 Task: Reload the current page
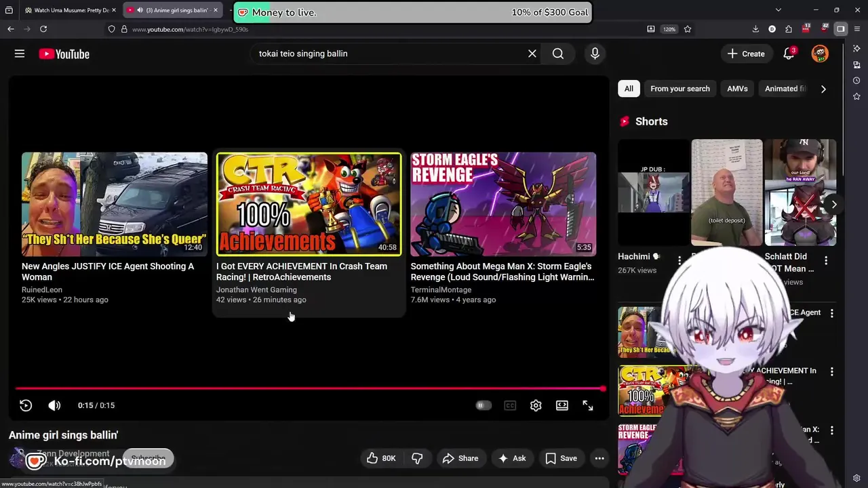tap(43, 29)
